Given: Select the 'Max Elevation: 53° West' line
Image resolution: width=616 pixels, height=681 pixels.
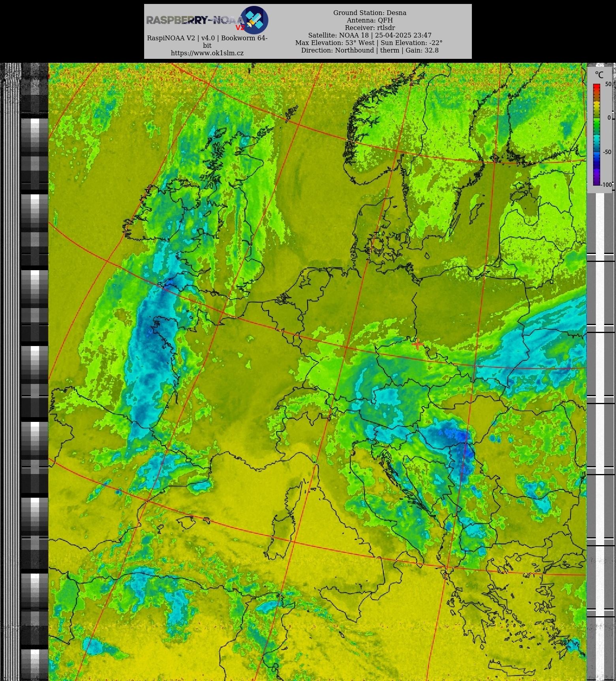Looking at the screenshot, I should tap(369, 43).
